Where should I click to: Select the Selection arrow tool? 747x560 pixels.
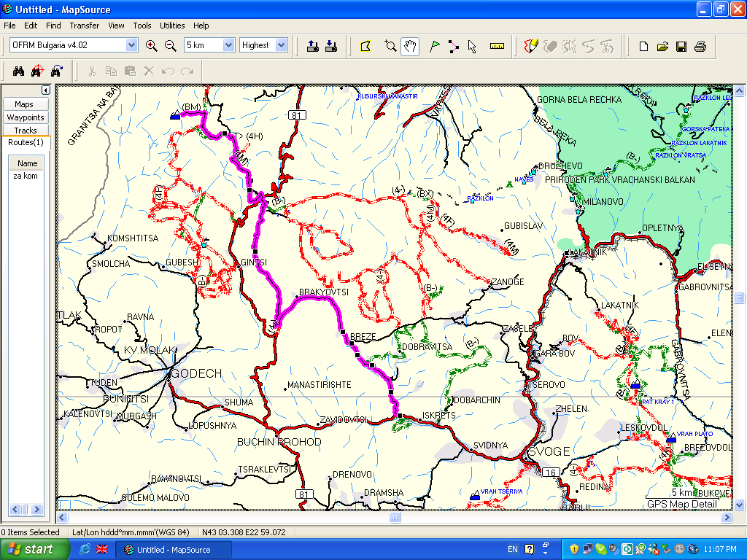472,46
